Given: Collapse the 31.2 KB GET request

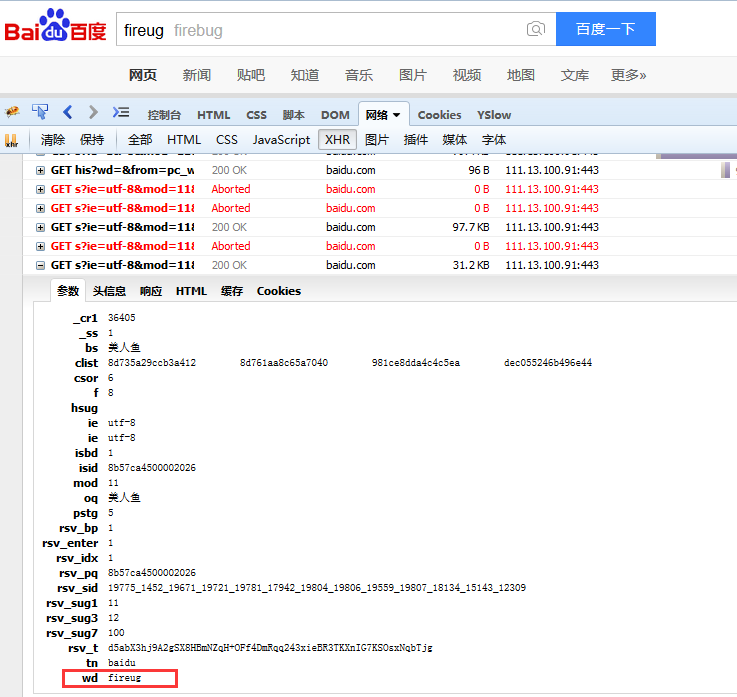Looking at the screenshot, I should click(40, 266).
